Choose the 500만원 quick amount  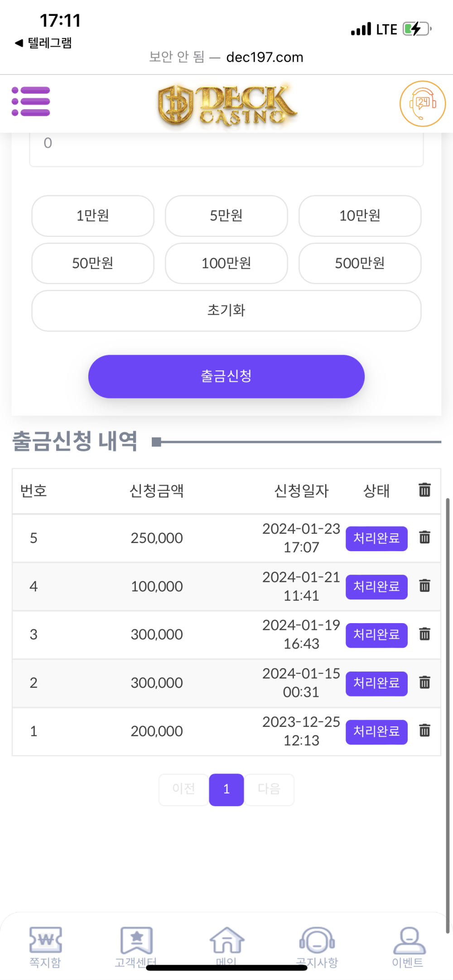pyautogui.click(x=360, y=263)
